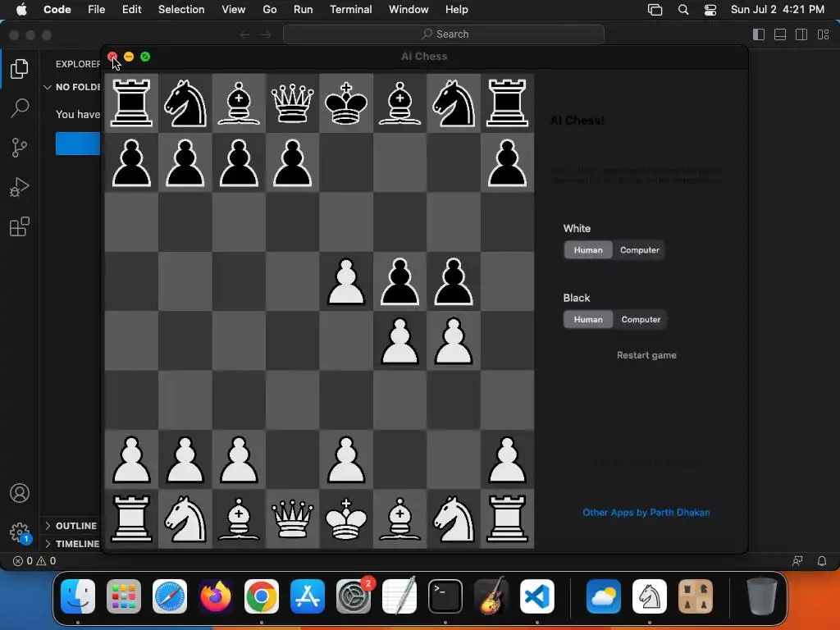Toggle bottom panel layout icon in VS Code
Image resolution: width=840 pixels, height=630 pixels.
[780, 34]
